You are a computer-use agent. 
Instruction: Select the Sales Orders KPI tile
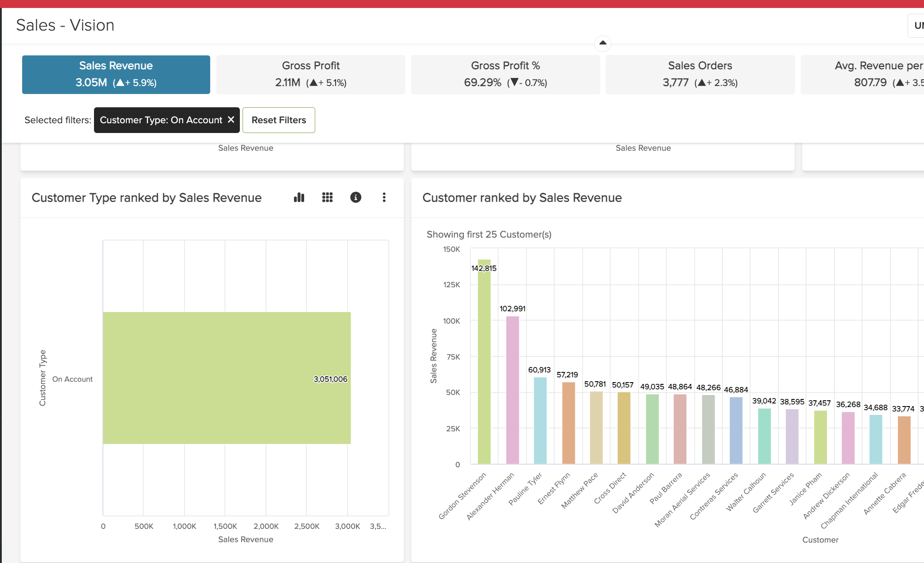click(700, 74)
